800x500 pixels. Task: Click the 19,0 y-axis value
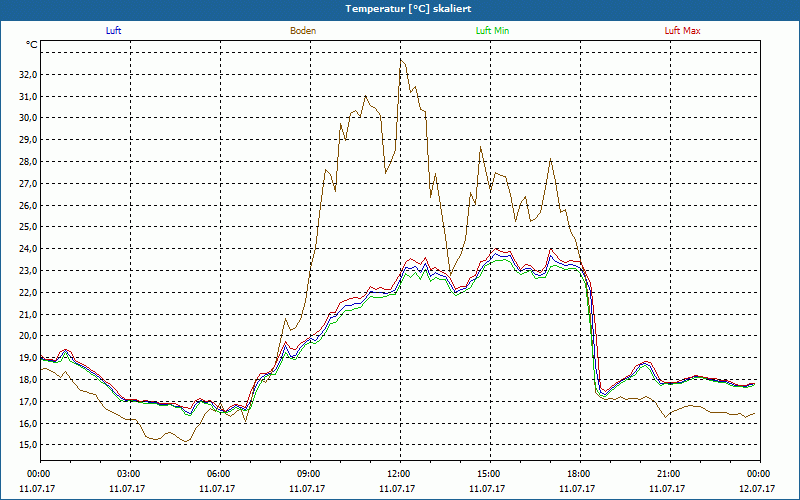pos(28,358)
